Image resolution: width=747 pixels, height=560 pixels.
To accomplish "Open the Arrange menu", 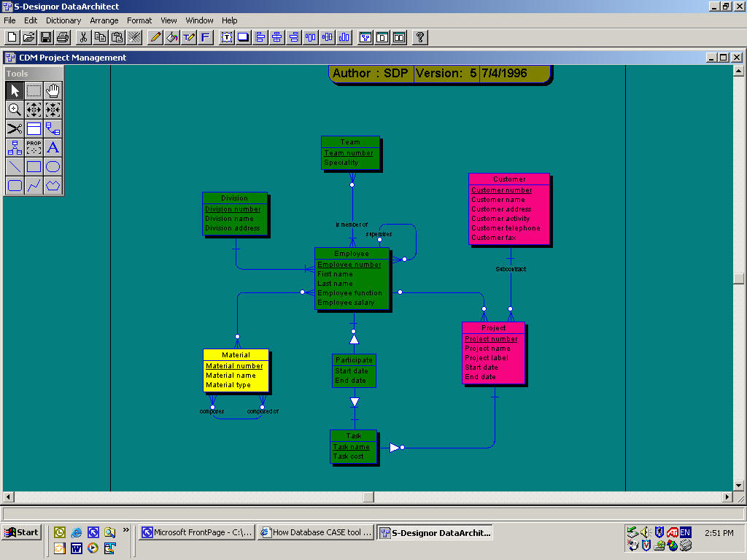I will point(104,20).
